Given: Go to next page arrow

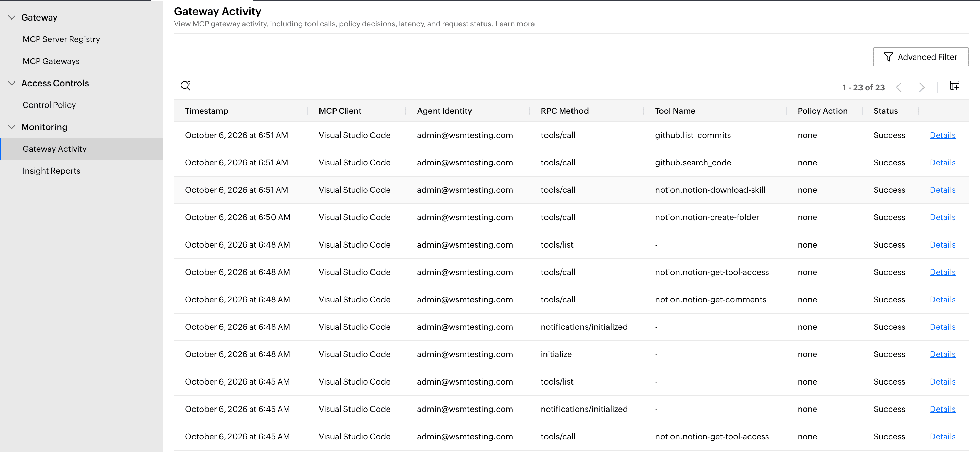Looking at the screenshot, I should [921, 88].
